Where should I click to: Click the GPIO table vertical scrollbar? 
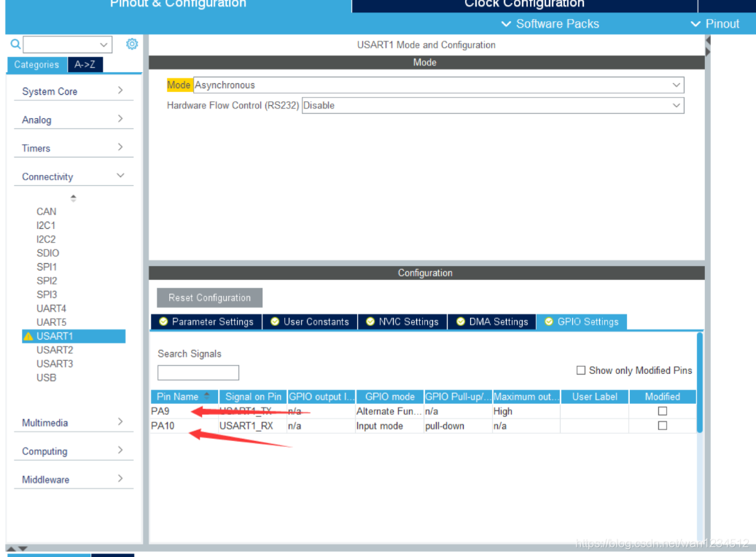700,383
